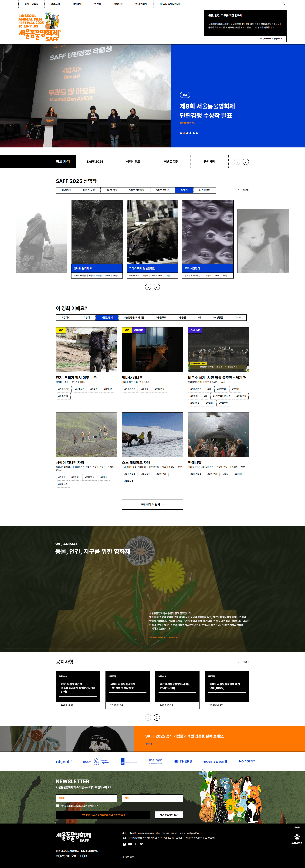Viewport: 305px width, 868px height.
Task: Click 이벤트 일정 quick link
Action: (x=171, y=162)
